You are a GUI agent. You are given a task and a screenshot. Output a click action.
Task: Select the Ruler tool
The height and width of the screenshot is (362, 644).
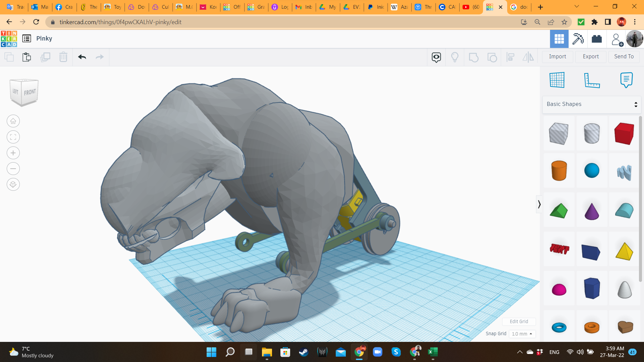592,80
